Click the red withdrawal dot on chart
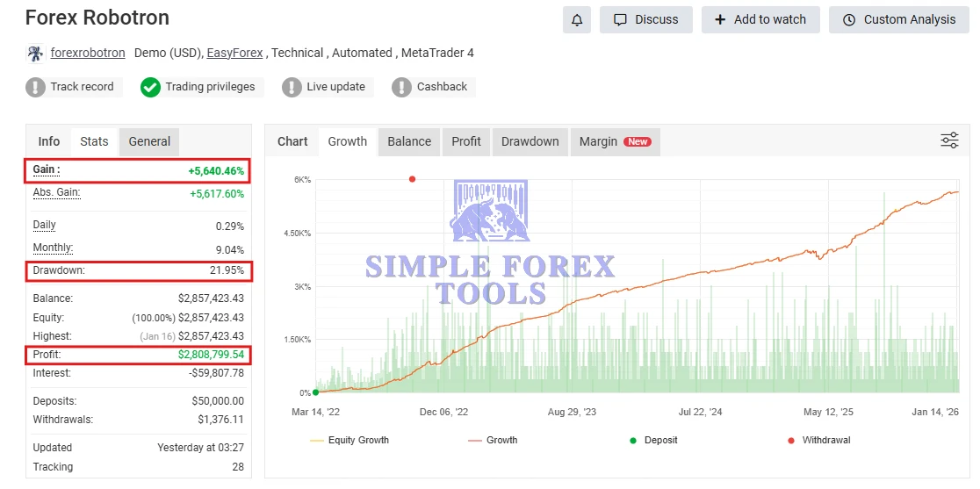This screenshot has height=489, width=980. pyautogui.click(x=412, y=179)
